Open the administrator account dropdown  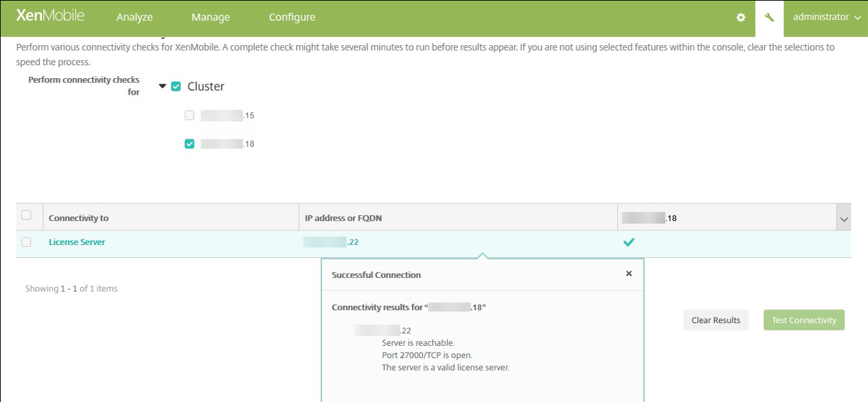[826, 18]
